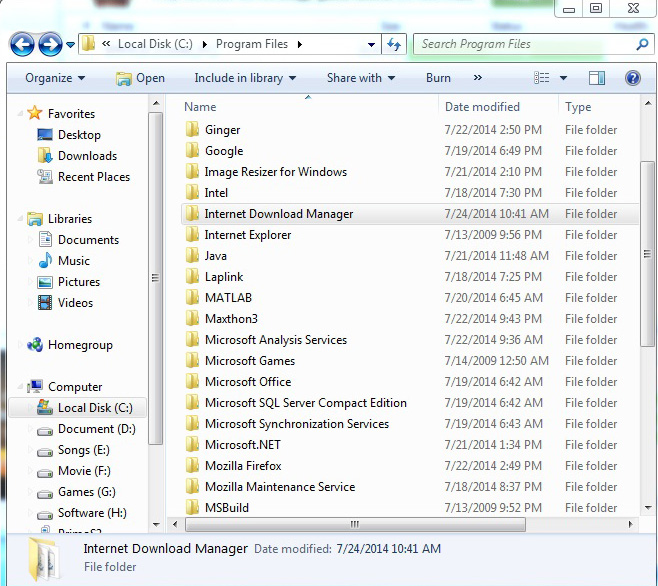Select the Ginger folder icon
The image size is (658, 586).
[x=192, y=129]
